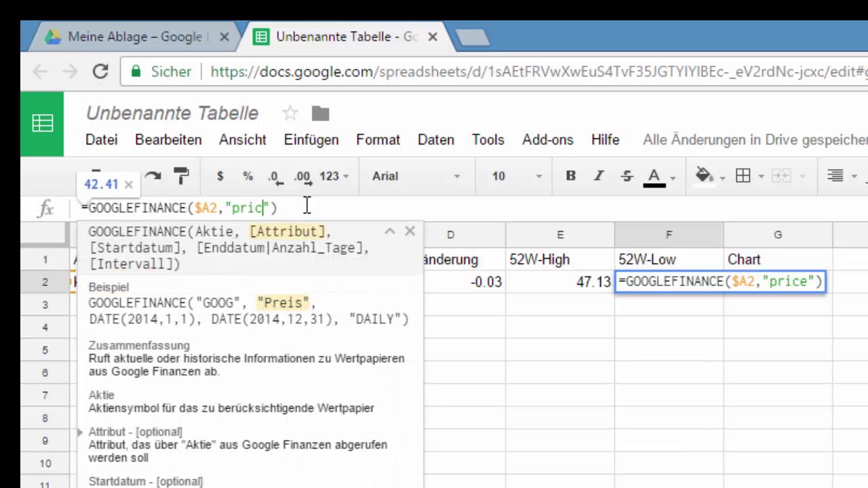Click the redo arrow in toolbar
Viewport: 868px width, 488px height.
coord(153,176)
